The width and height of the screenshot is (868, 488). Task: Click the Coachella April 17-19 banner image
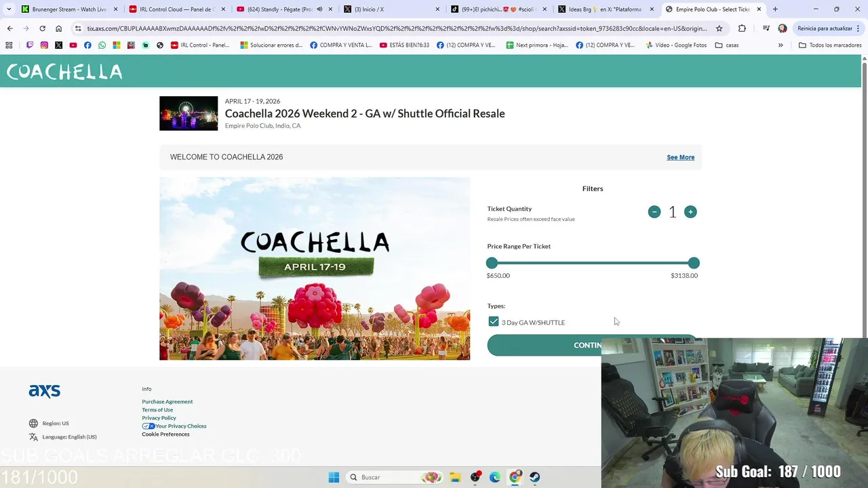tap(315, 268)
